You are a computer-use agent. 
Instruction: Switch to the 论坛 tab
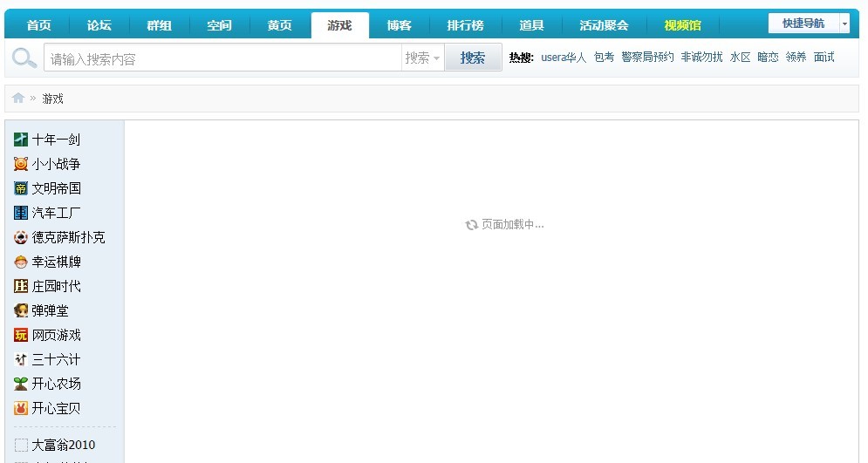pyautogui.click(x=99, y=25)
